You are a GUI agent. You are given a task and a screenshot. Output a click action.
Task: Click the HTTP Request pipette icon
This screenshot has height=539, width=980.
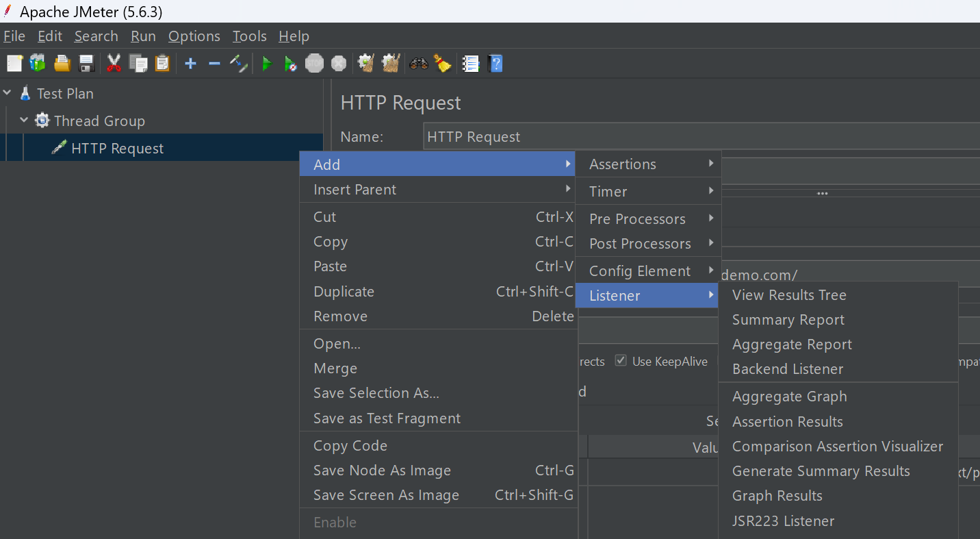tap(60, 148)
